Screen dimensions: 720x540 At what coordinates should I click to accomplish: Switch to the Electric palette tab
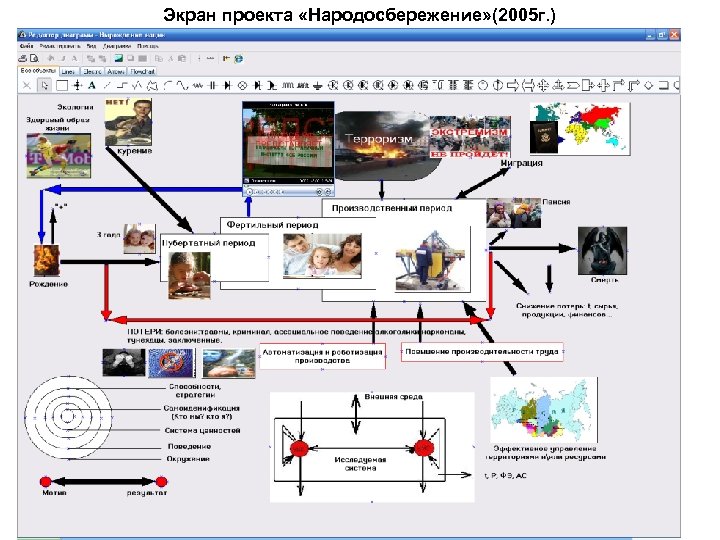point(92,72)
